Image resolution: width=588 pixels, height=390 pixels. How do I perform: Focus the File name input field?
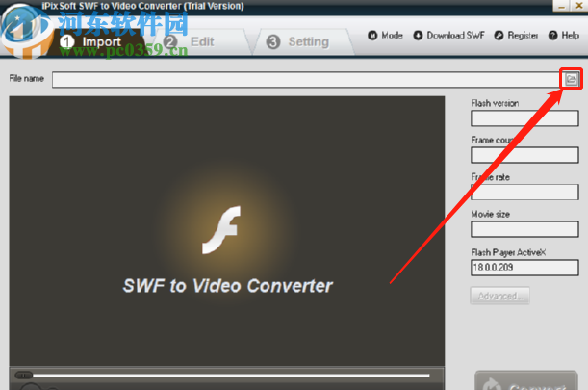pos(308,80)
